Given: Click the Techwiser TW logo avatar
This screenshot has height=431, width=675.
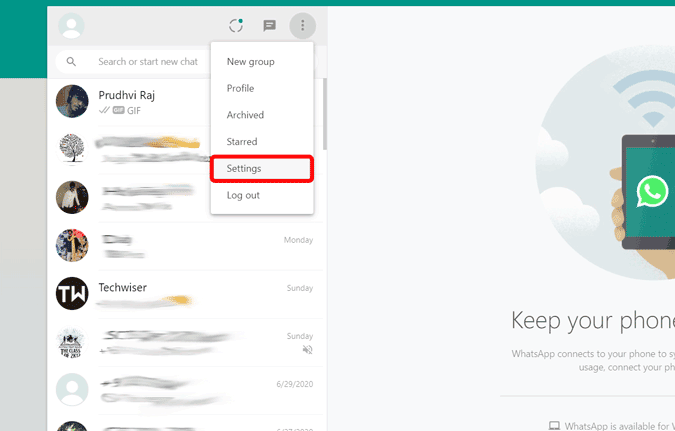Looking at the screenshot, I should tap(72, 294).
